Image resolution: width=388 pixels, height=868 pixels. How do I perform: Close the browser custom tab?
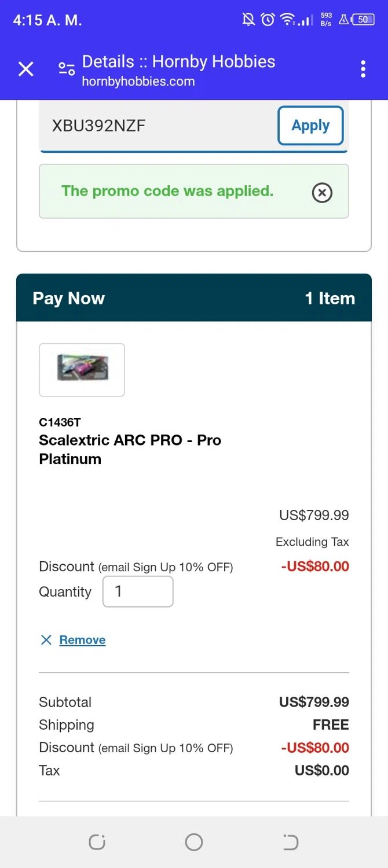[x=26, y=69]
